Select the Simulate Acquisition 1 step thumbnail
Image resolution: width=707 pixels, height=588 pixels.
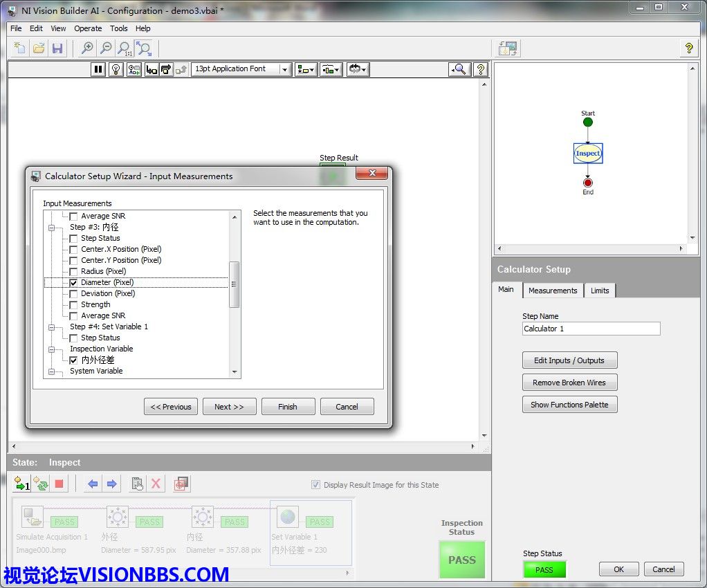pos(33,517)
